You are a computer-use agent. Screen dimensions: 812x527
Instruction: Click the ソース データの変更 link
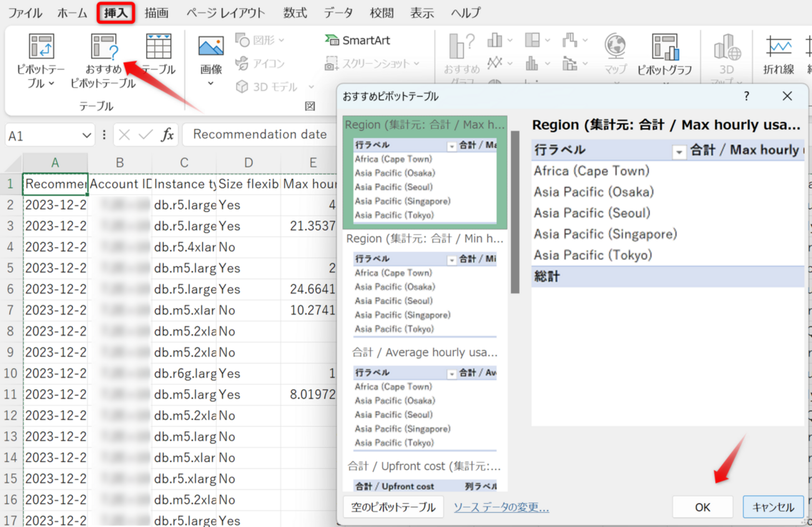tap(501, 507)
